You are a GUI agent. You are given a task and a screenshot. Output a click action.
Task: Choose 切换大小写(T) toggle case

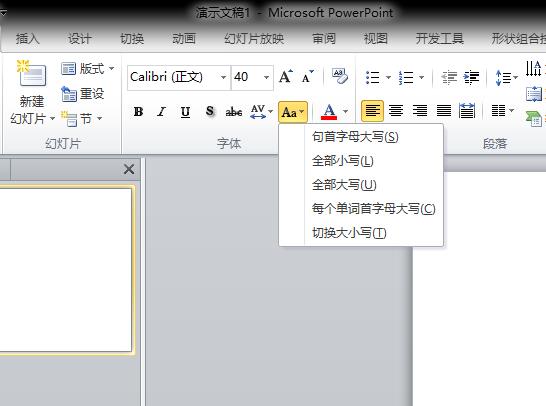coord(361,233)
